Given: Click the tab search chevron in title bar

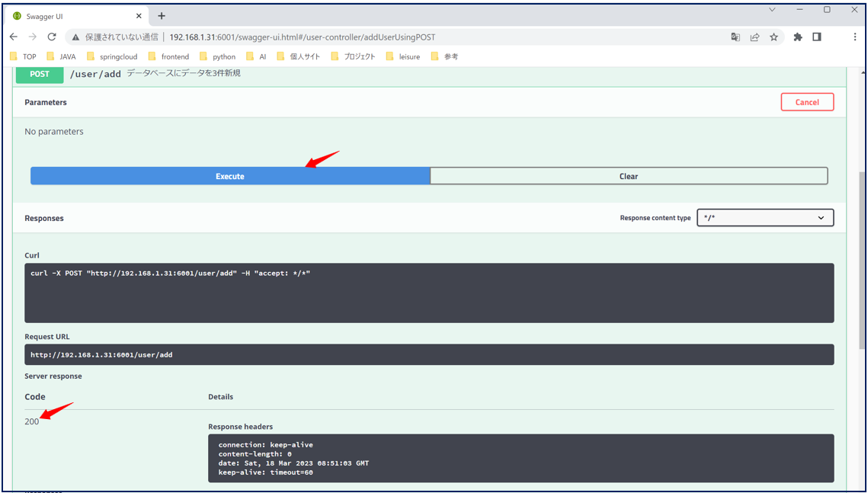Looking at the screenshot, I should point(772,9).
